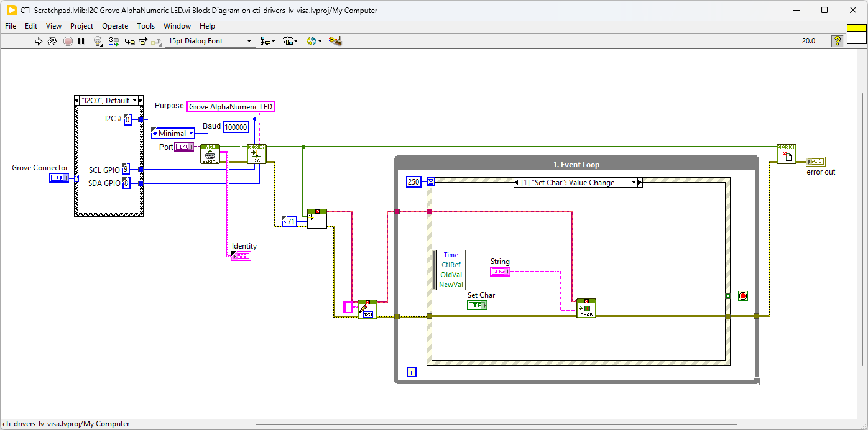This screenshot has width=868, height=430.
Task: Click the Grove AlphaNumeric LED string constant
Action: [x=231, y=107]
